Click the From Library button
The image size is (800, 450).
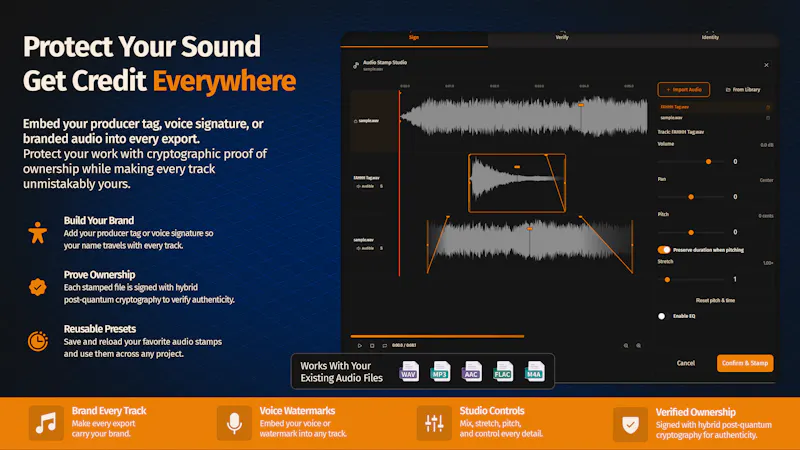(743, 90)
